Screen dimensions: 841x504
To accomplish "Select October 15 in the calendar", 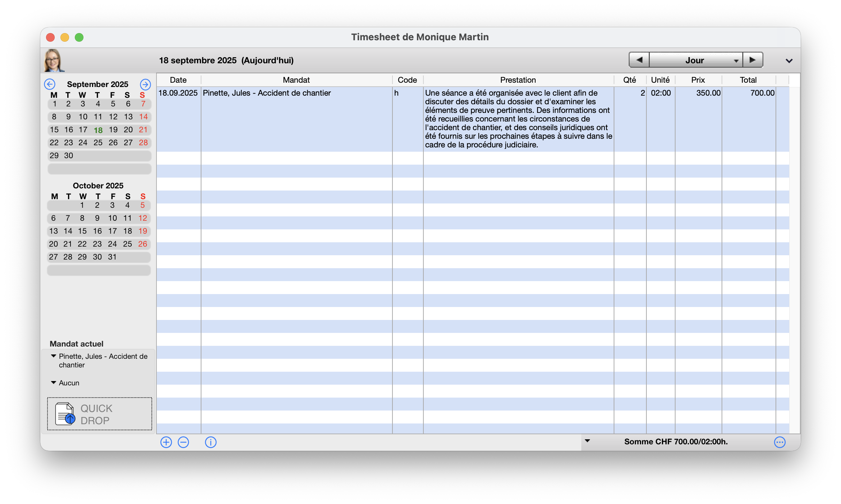I will [82, 231].
